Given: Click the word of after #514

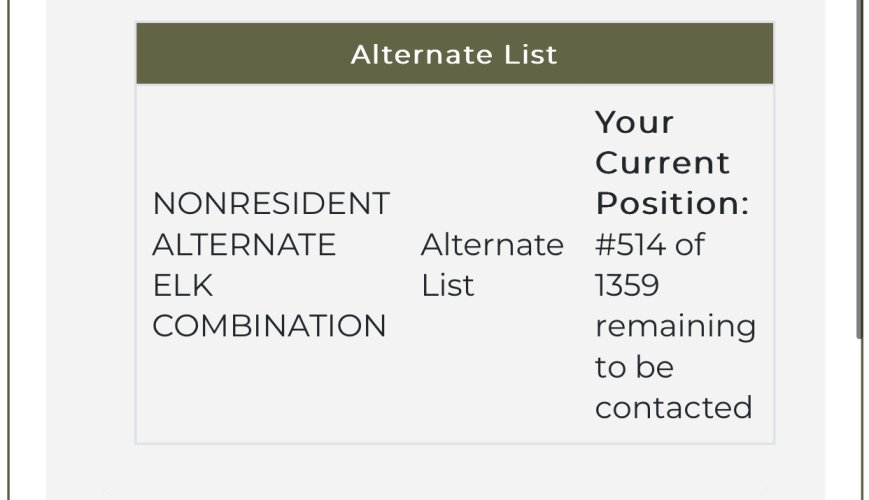Looking at the screenshot, I should click(x=689, y=244).
